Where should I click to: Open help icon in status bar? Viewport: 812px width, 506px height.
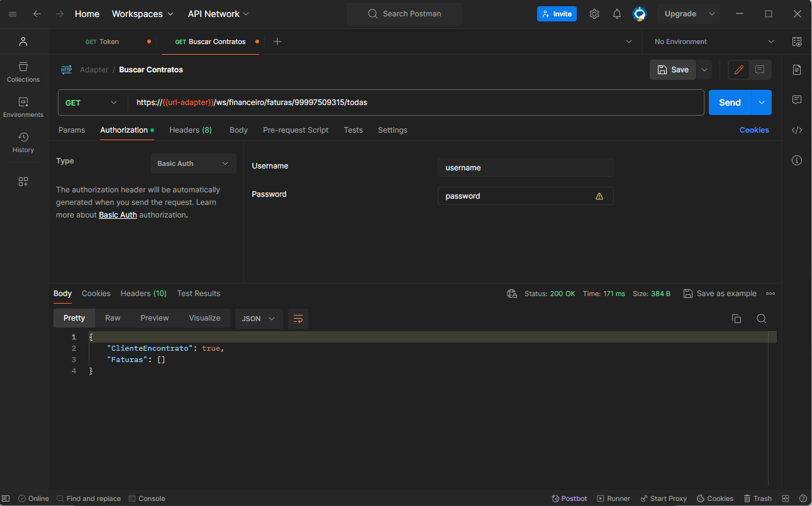pos(803,498)
